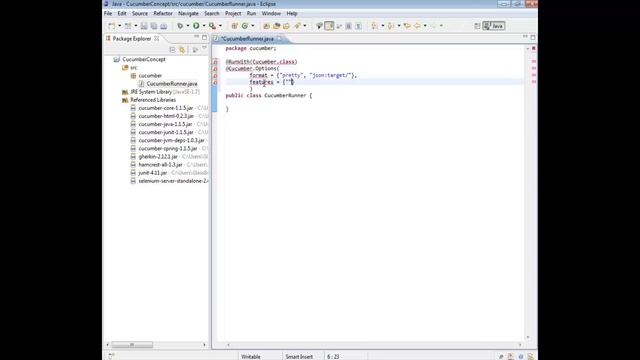Click the Next Annotation arrow icon
The height and width of the screenshot is (360, 640).
(374, 26)
